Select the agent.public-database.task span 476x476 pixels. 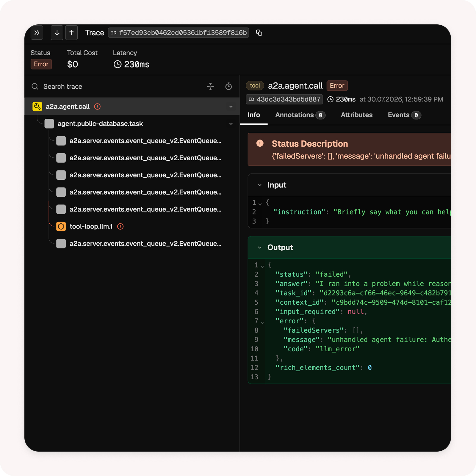tap(132, 124)
